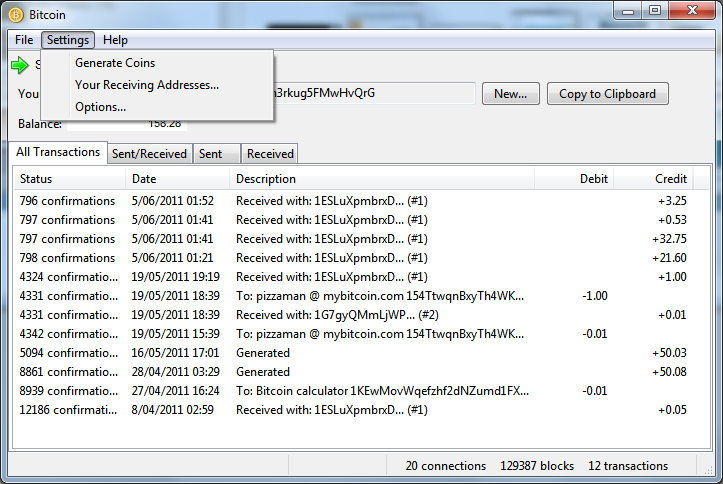Image resolution: width=723 pixels, height=484 pixels.
Task: Switch to the Sent tab
Action: (x=211, y=154)
